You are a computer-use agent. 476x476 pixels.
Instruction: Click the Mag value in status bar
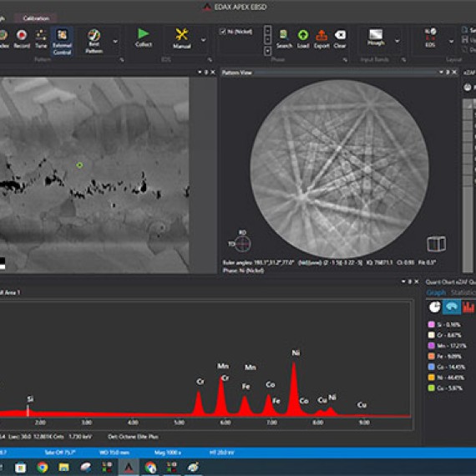[x=168, y=453]
